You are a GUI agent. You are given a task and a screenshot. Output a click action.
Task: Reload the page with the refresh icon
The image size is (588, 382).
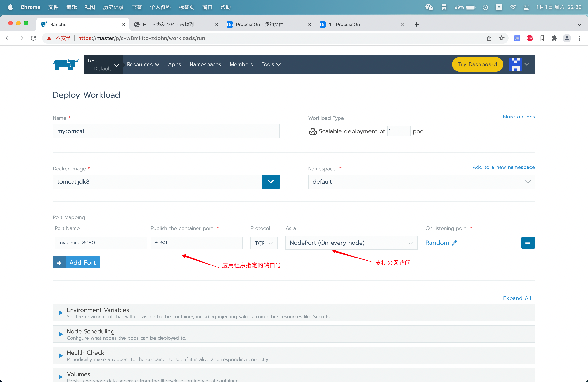click(x=34, y=38)
